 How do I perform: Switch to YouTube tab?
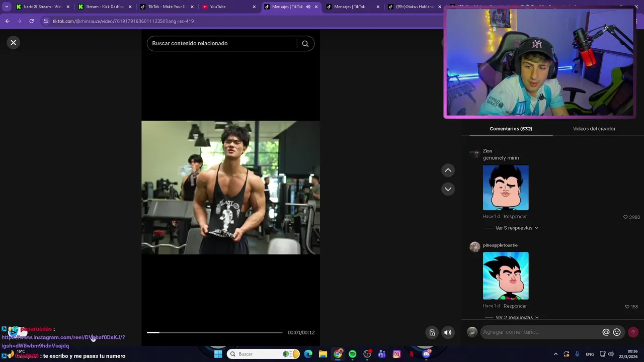point(228,7)
